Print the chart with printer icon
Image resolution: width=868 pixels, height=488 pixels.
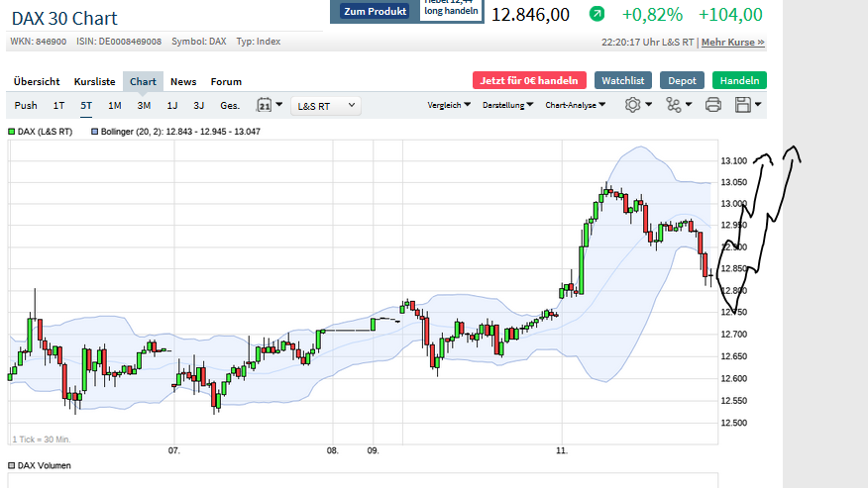pos(712,105)
